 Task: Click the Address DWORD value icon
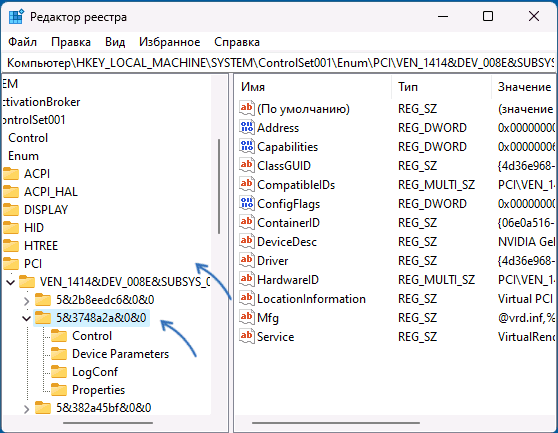click(247, 127)
